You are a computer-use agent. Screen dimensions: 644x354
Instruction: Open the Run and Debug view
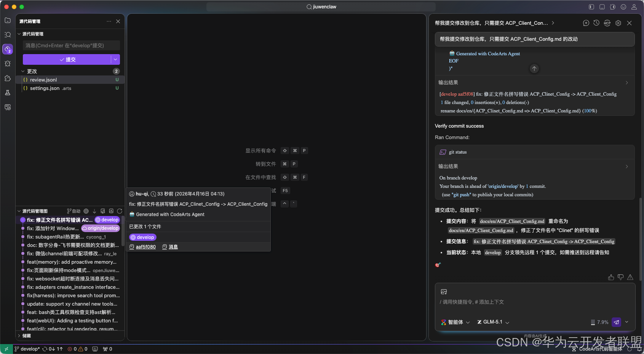point(8,64)
